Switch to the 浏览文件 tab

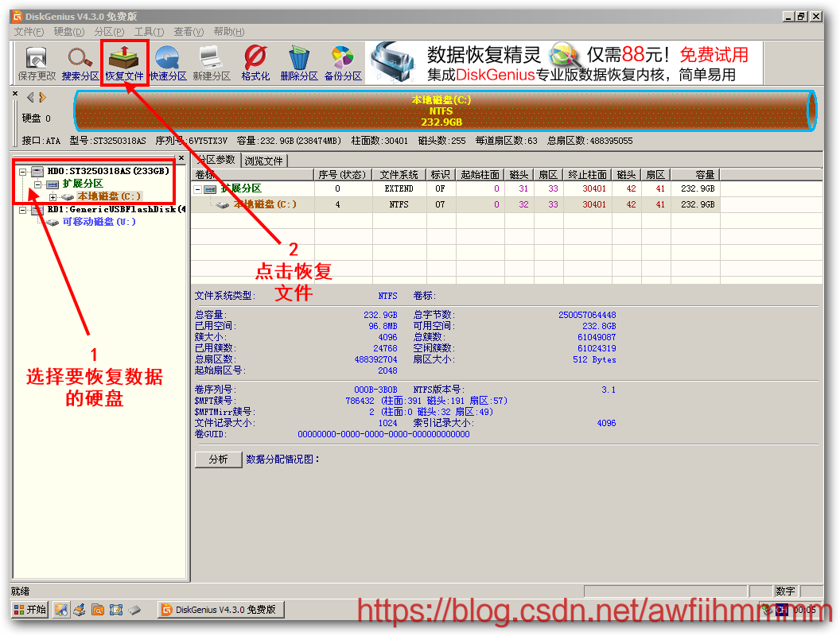tap(264, 161)
